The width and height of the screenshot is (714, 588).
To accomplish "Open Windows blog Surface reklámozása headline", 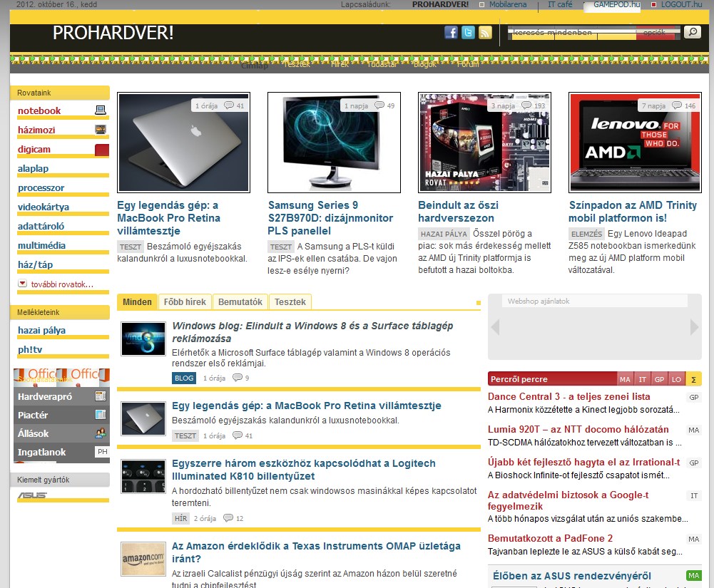I will click(312, 331).
